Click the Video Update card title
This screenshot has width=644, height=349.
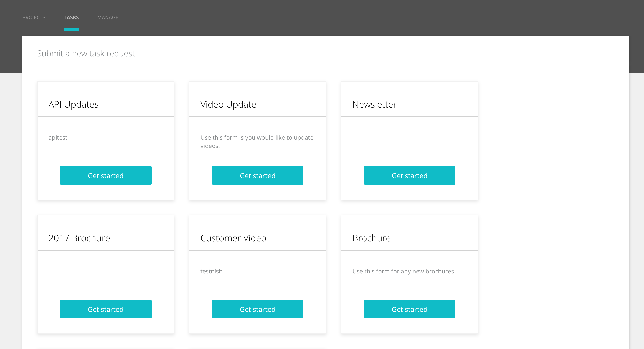(x=228, y=104)
